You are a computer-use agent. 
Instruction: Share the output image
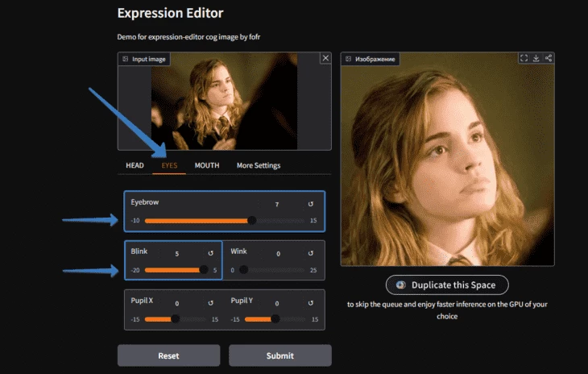[549, 58]
